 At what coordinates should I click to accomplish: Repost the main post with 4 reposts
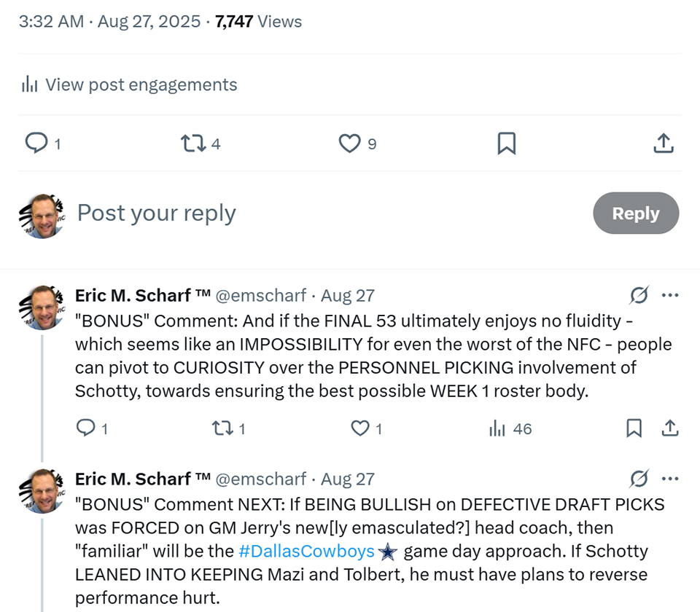[x=193, y=143]
